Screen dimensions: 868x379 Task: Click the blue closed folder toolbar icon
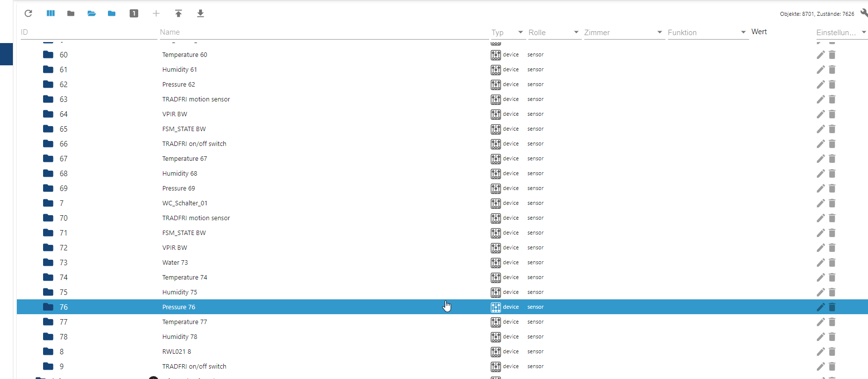pos(112,13)
